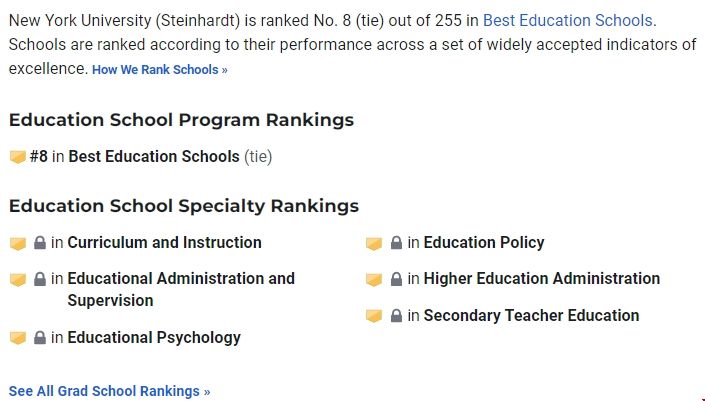
Task: Open the Higher Education Administration ranking
Action: tap(541, 279)
